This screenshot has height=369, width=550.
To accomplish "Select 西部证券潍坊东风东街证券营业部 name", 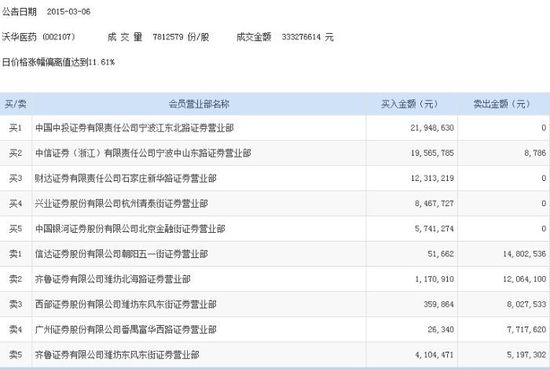I will tap(126, 304).
